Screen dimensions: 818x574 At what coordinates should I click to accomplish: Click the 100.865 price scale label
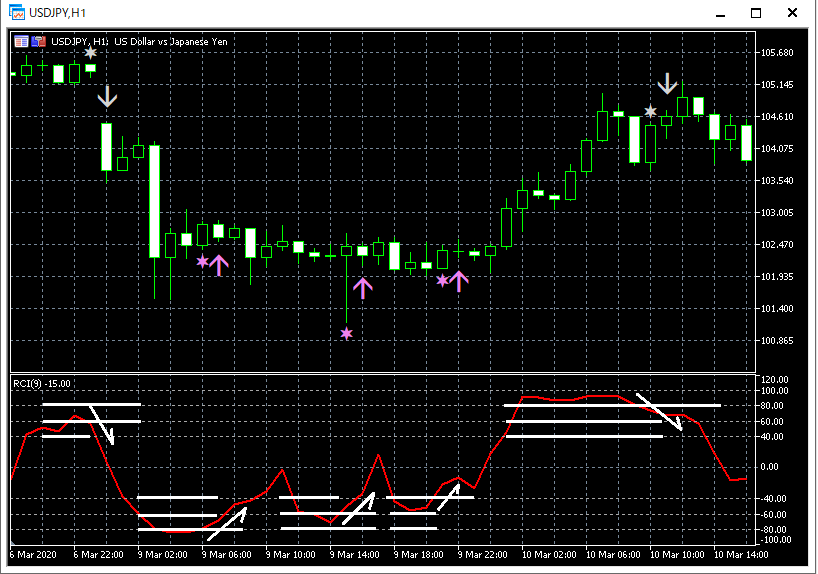[x=777, y=341]
